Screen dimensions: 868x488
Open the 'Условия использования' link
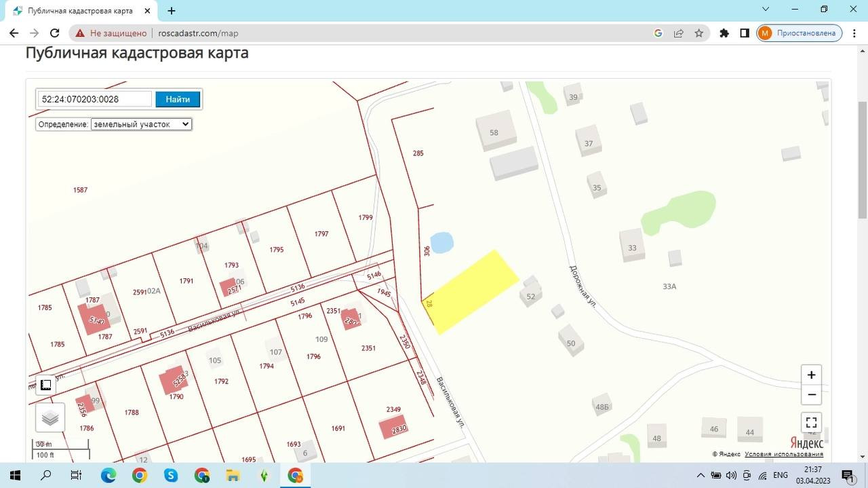pos(783,454)
